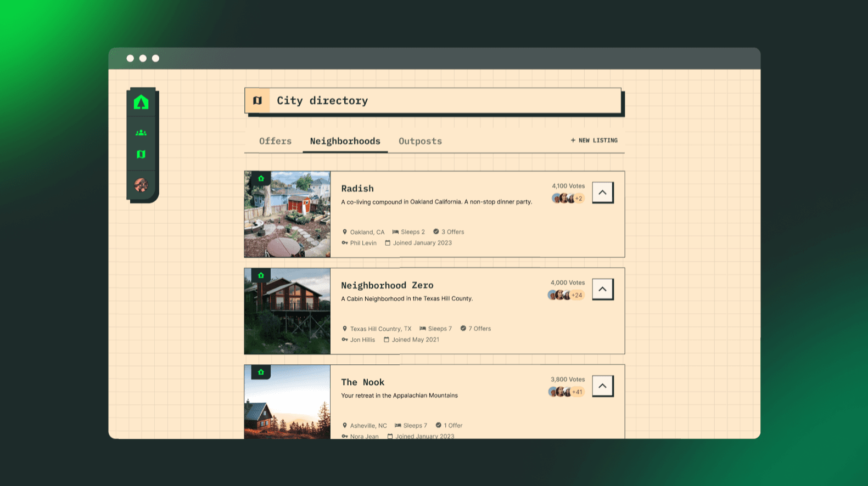This screenshot has width=868, height=486.
Task: Click key icon next to Phil Levin
Action: click(x=345, y=243)
